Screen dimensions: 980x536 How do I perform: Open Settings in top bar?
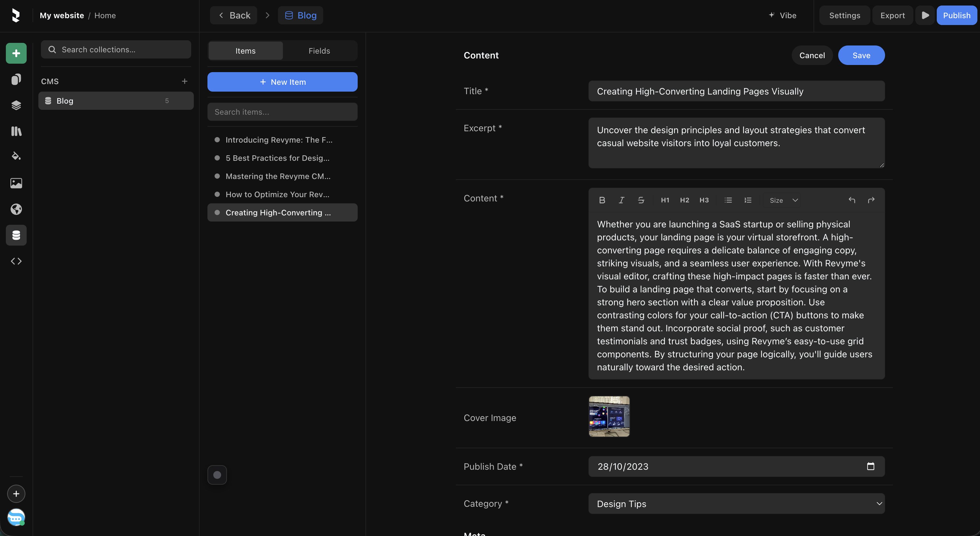click(844, 15)
